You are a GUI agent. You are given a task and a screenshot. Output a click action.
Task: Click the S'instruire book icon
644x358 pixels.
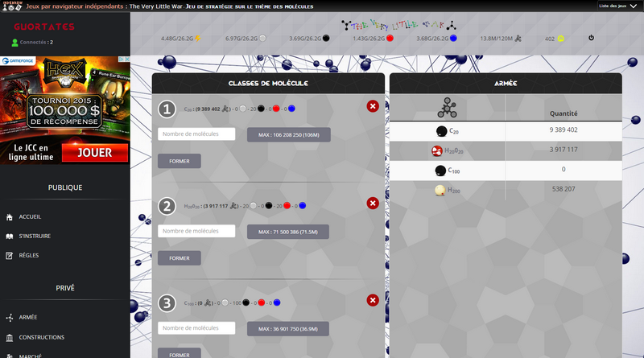(x=10, y=236)
